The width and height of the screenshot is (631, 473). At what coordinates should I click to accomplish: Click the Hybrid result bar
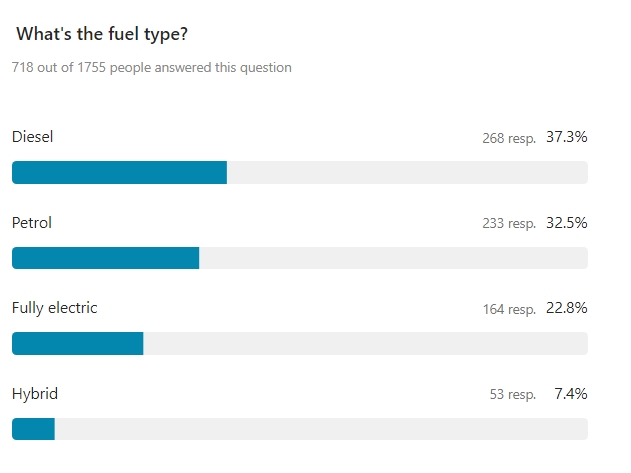(300, 429)
